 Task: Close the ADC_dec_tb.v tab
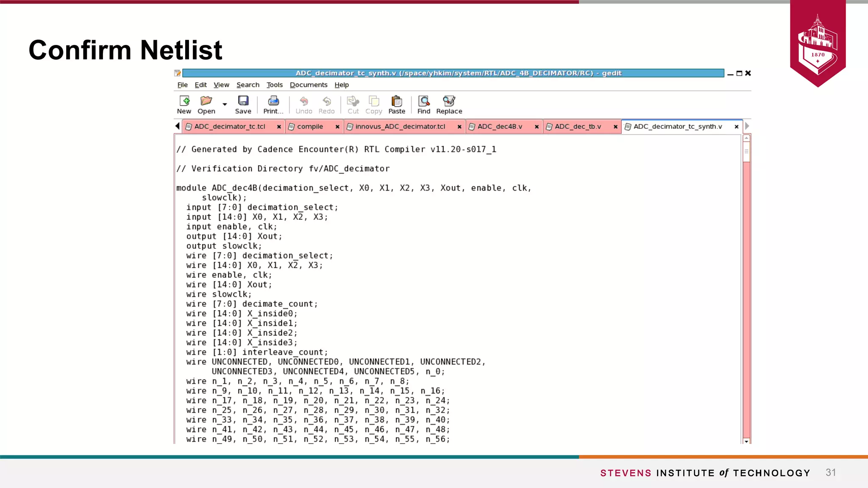[615, 127]
